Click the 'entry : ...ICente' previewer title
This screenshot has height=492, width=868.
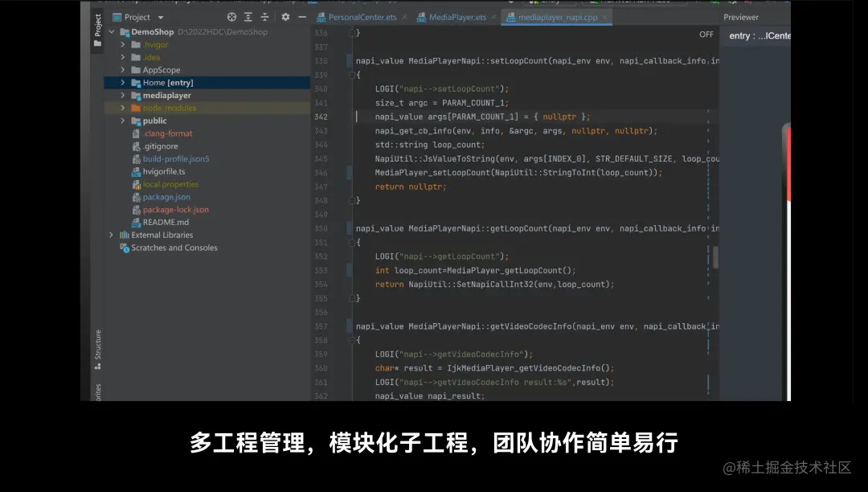coord(759,35)
